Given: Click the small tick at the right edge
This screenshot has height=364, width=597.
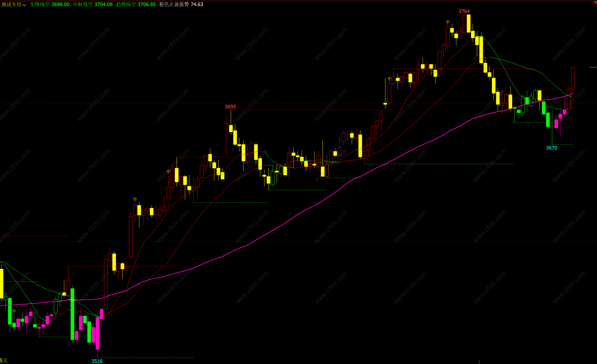Looking at the screenshot, I should (593, 67).
